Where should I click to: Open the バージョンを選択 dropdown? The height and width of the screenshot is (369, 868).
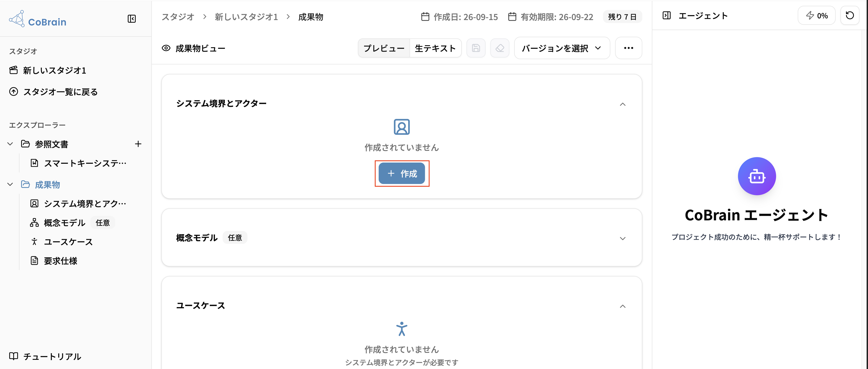click(562, 48)
